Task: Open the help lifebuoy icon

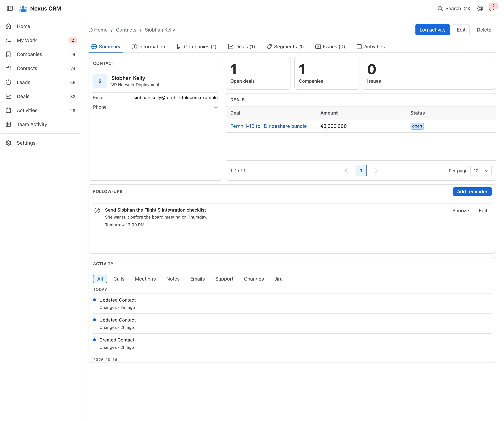Action: click(x=480, y=8)
